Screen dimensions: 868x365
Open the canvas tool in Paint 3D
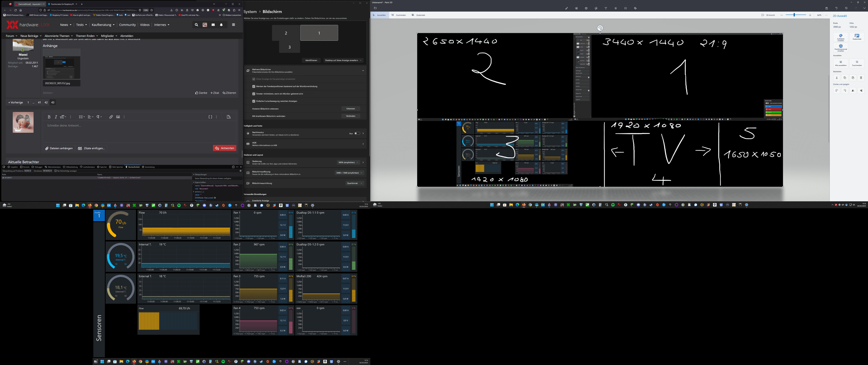[625, 8]
